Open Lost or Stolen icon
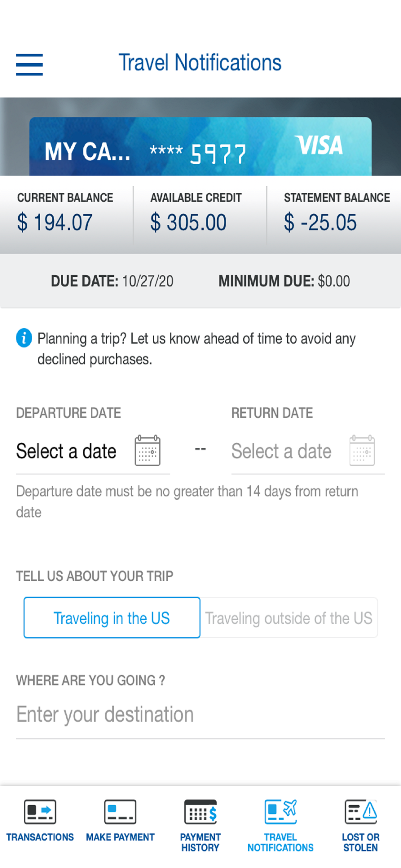This screenshot has height=868, width=401. pyautogui.click(x=361, y=811)
